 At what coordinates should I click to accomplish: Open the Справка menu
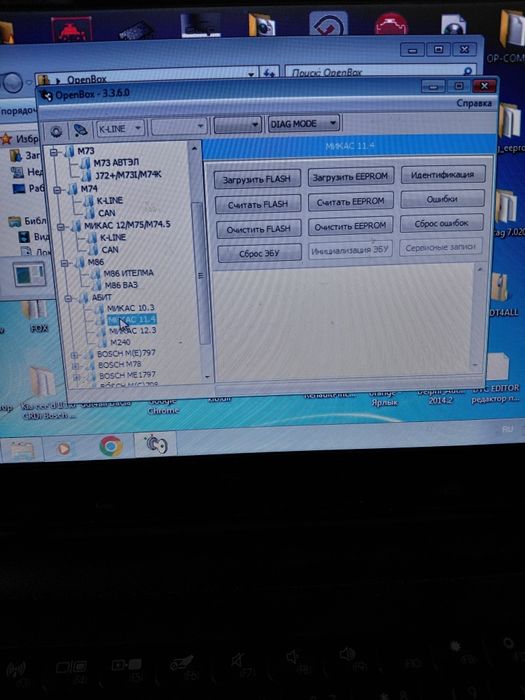pos(474,103)
